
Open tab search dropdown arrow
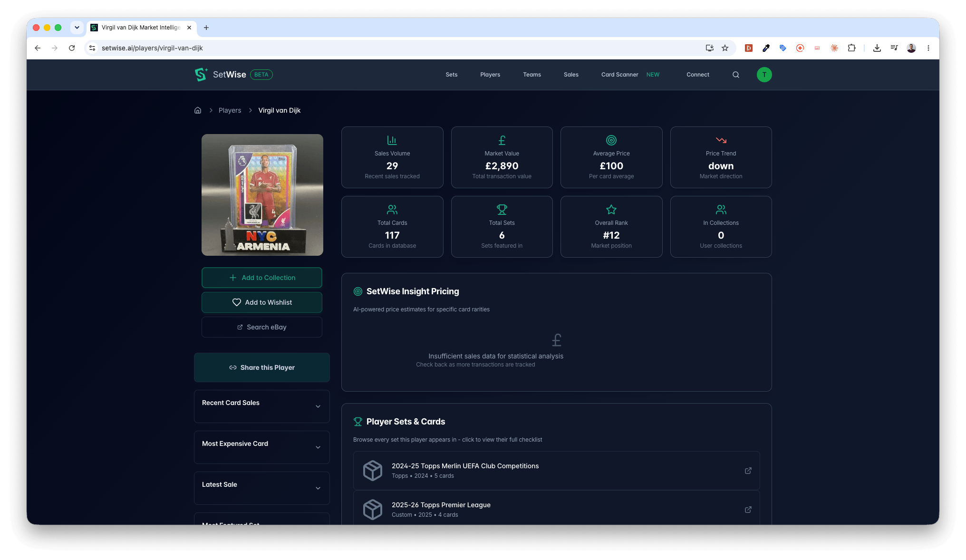(x=77, y=28)
